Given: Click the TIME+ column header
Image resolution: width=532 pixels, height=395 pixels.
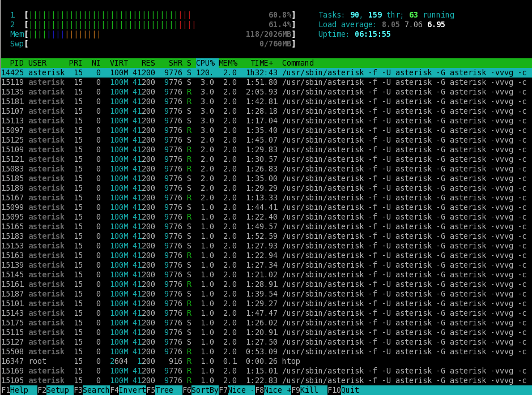Looking at the screenshot, I should pyautogui.click(x=262, y=63).
